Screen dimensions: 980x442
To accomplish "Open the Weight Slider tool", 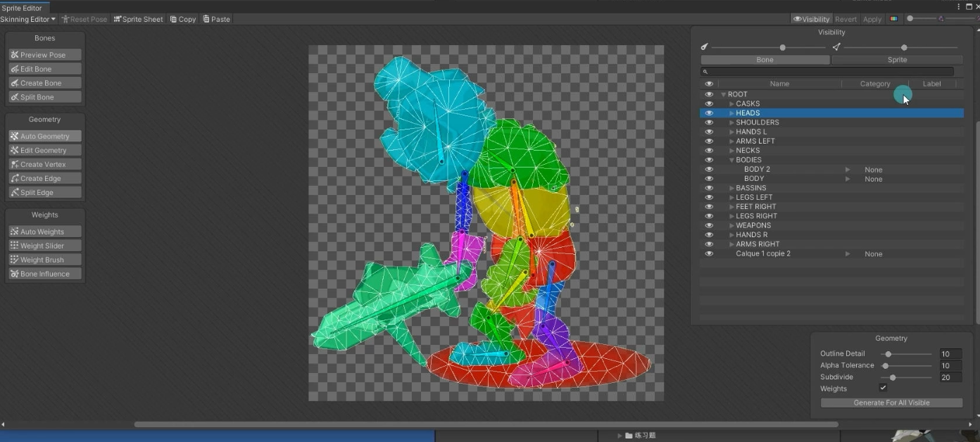I will point(45,246).
